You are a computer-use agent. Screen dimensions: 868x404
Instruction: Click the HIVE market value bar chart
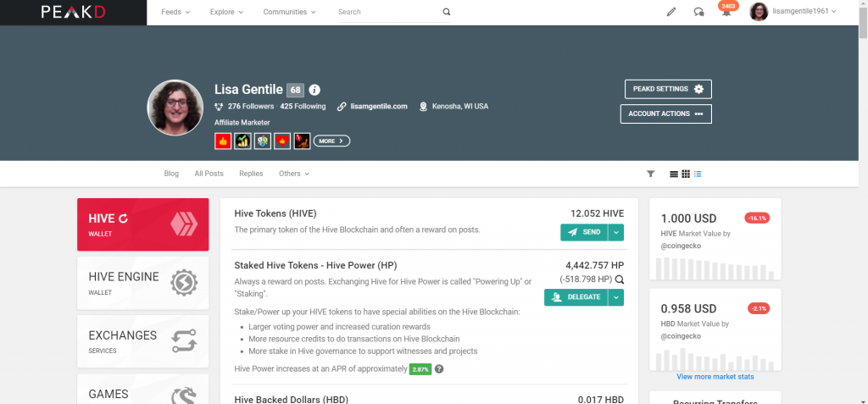tap(715, 268)
